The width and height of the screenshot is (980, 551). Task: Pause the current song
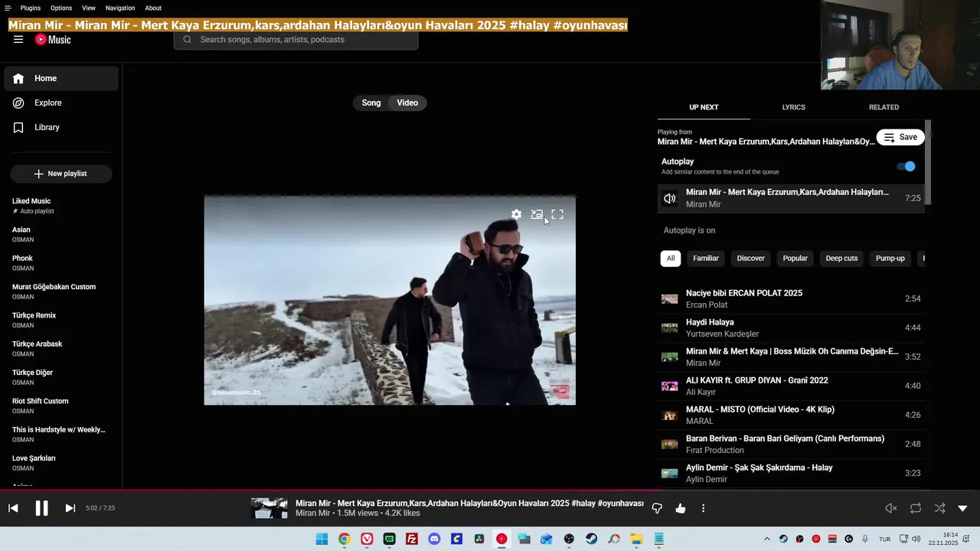click(x=41, y=508)
